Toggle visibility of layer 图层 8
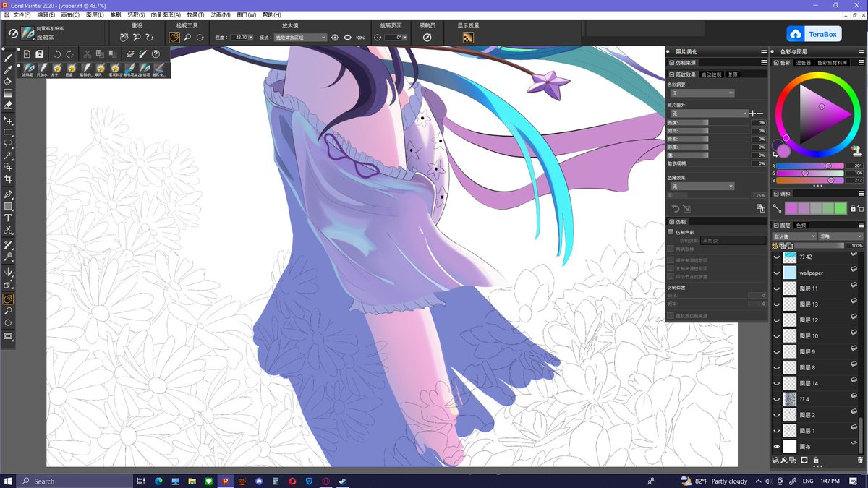The height and width of the screenshot is (488, 868). pyautogui.click(x=777, y=368)
